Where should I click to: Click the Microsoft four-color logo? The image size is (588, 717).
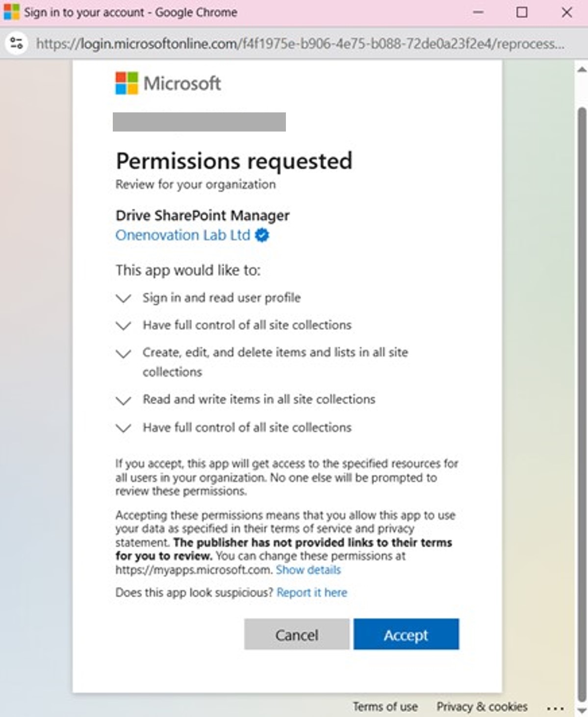[127, 83]
